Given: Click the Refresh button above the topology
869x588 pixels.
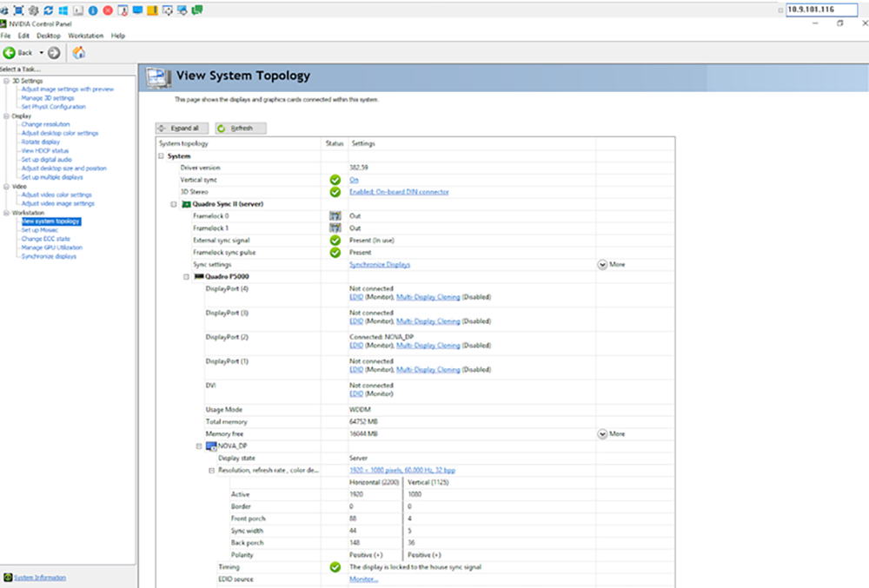Looking at the screenshot, I should coord(241,128).
